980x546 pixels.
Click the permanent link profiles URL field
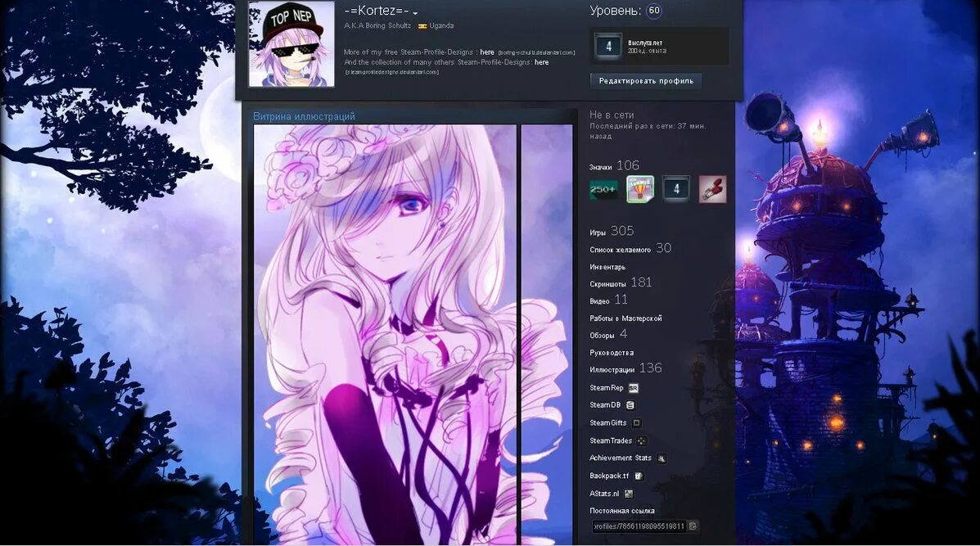639,526
